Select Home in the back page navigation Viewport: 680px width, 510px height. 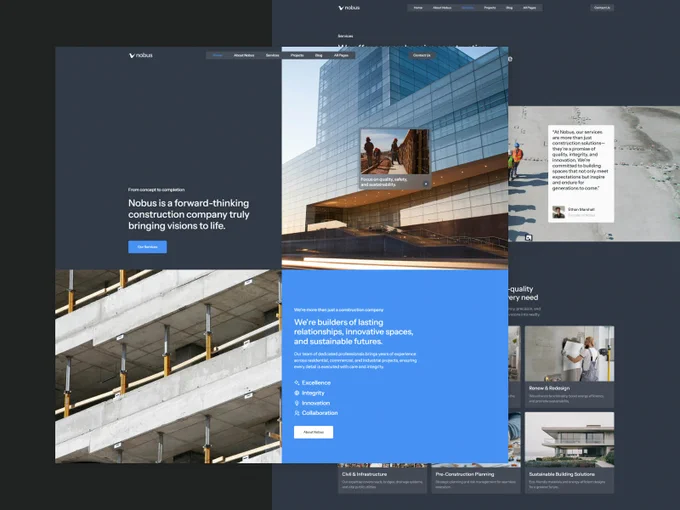418,8
